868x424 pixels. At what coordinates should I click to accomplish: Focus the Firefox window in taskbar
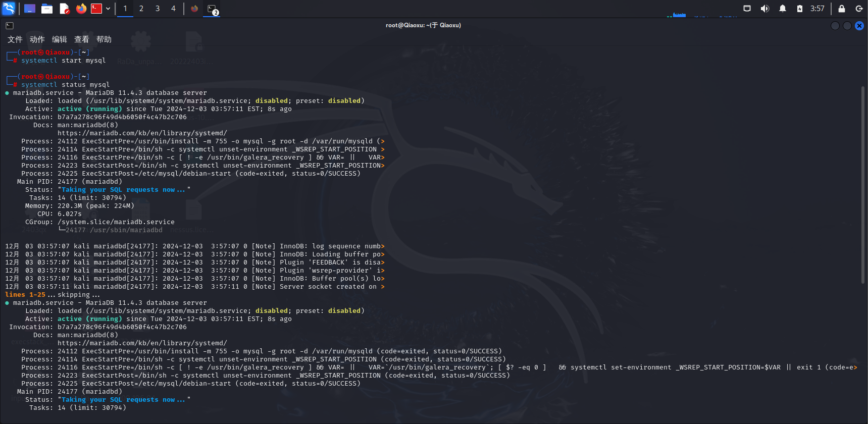[x=194, y=9]
